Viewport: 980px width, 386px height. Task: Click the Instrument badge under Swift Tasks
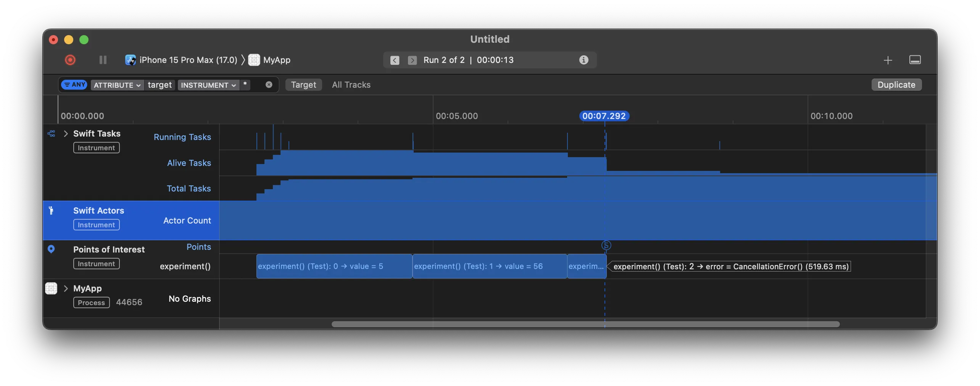97,148
